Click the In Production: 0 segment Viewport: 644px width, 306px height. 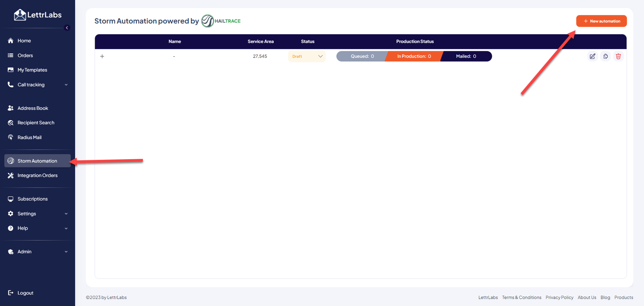pyautogui.click(x=414, y=56)
